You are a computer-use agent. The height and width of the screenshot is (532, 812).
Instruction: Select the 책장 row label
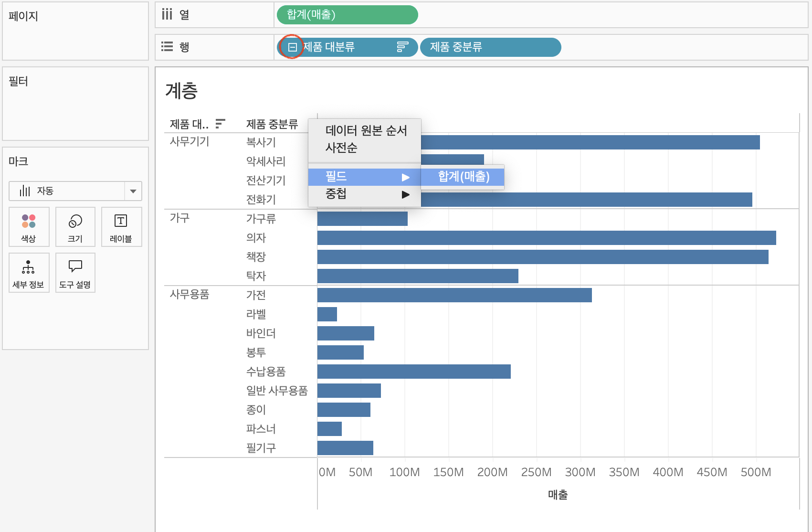[x=256, y=257]
